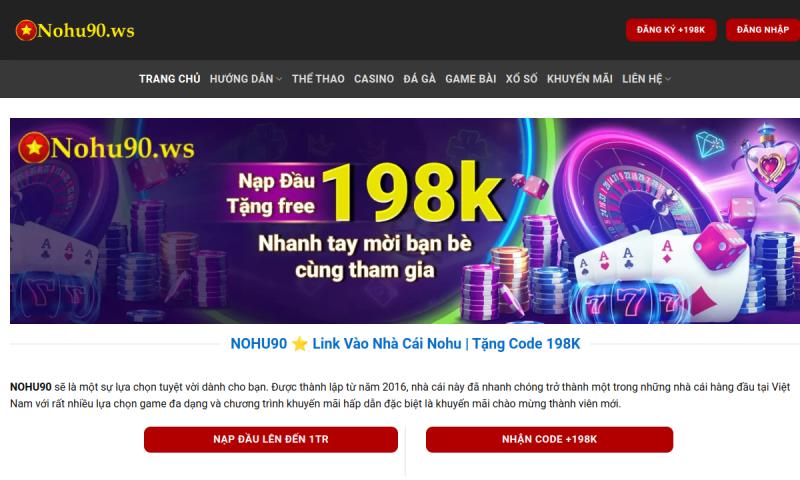Click the 198k promotional banner image
Image resolution: width=800 pixels, height=480 pixels.
405,221
